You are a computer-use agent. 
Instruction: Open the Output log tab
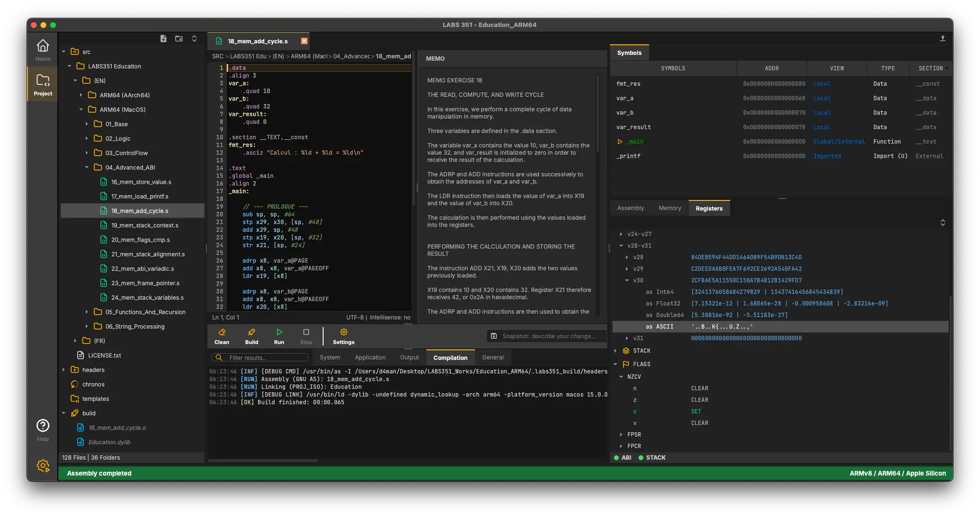[x=409, y=358]
